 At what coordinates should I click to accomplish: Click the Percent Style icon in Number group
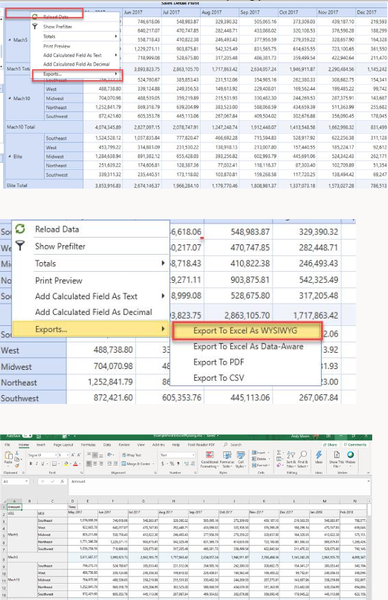click(x=172, y=464)
